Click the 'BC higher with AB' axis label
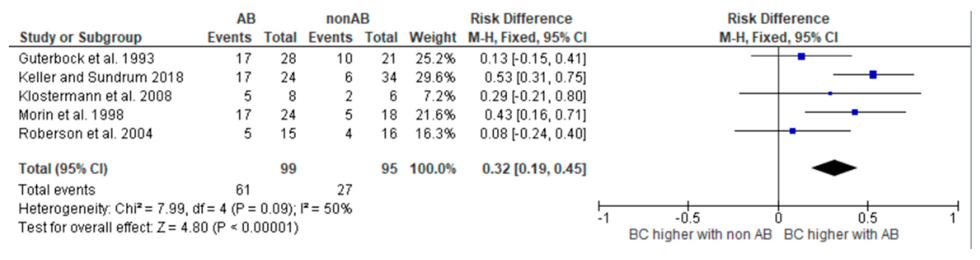 coord(841,235)
